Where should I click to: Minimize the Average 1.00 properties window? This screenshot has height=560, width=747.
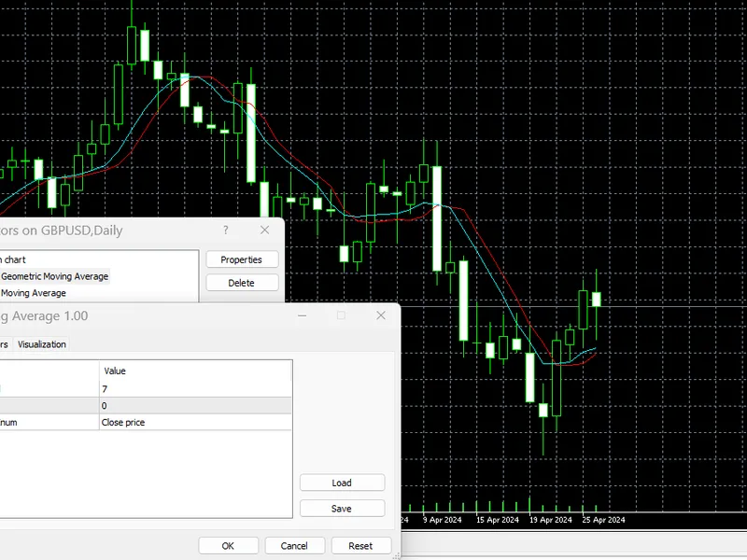pos(302,315)
